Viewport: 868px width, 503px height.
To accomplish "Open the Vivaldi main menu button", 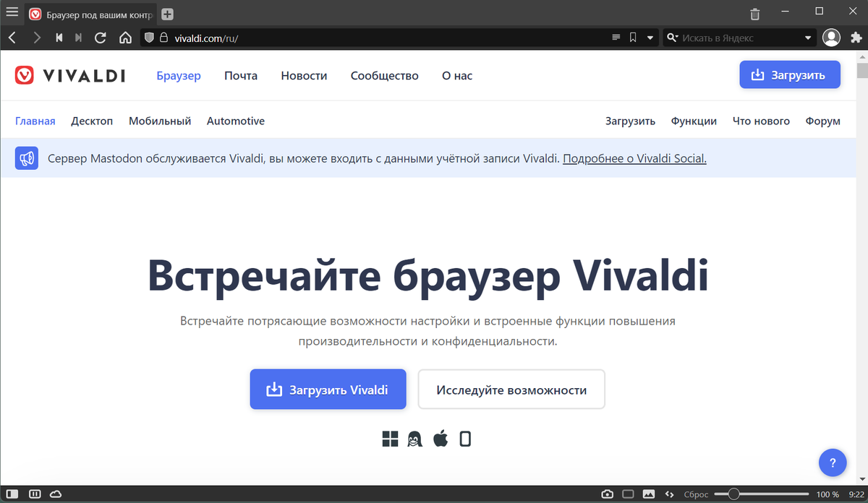I will tap(12, 12).
